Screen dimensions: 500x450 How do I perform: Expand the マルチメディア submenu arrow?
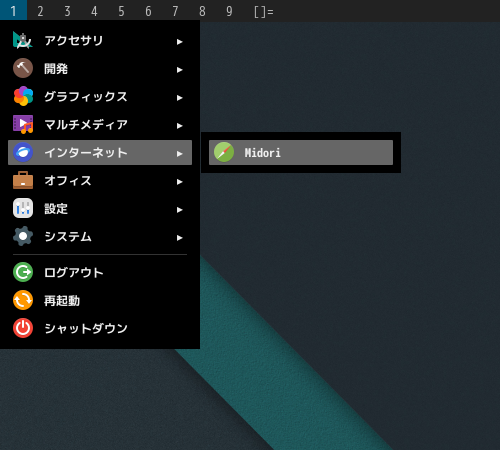(x=180, y=126)
